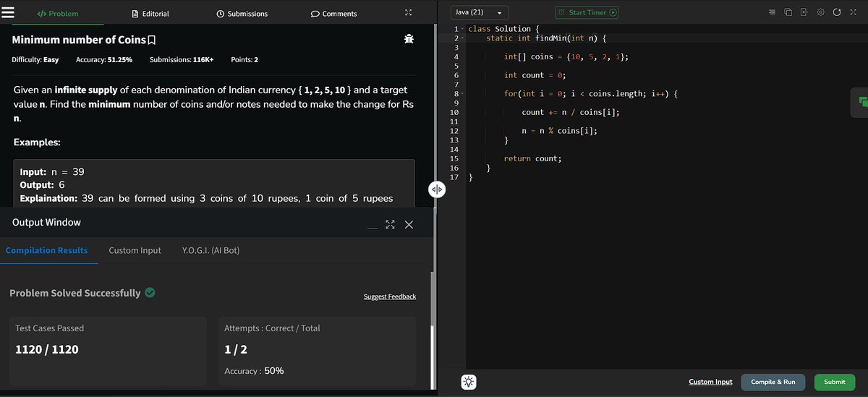Collapse the for loop fold arrow
This screenshot has width=868, height=397.
pos(462,94)
